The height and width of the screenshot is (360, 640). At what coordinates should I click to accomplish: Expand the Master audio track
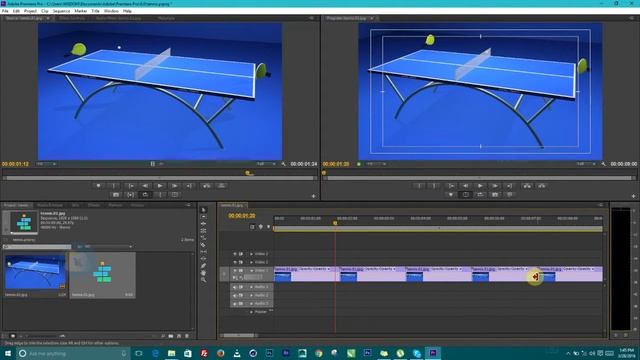(251, 312)
